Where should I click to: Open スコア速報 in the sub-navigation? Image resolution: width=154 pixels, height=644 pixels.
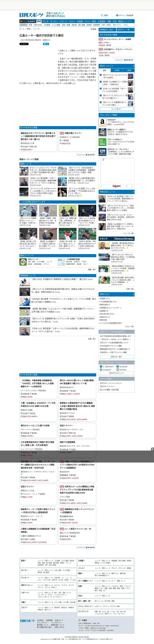(x=56, y=25)
